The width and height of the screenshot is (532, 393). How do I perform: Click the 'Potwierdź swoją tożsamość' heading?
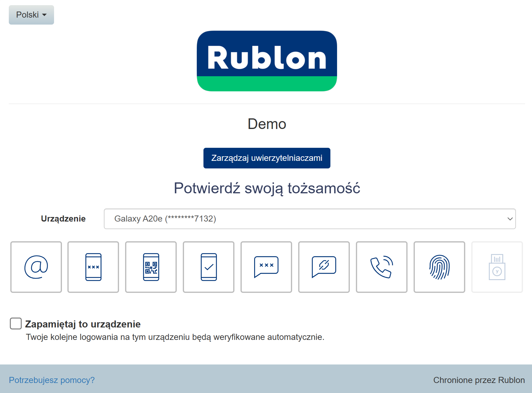coord(267,188)
